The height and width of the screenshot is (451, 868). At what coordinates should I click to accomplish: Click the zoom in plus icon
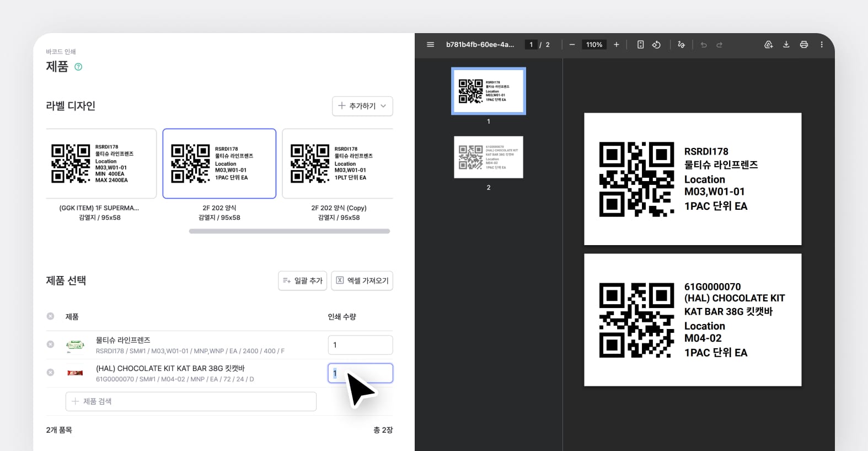tap(617, 45)
